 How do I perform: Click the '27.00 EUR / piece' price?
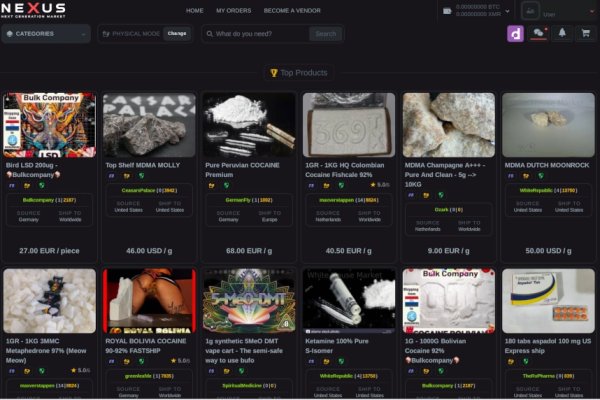[49, 251]
